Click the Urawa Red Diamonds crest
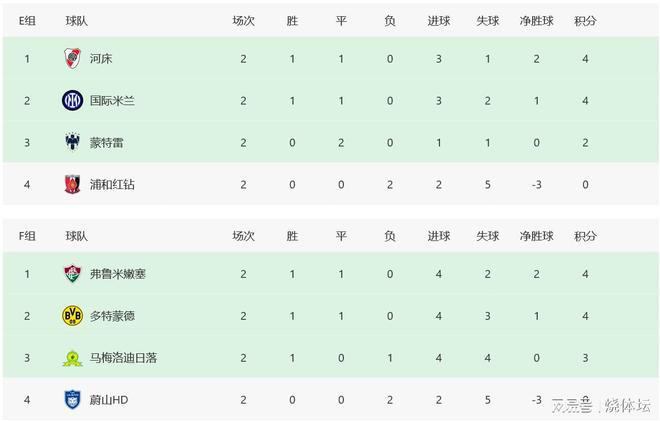 pos(72,184)
